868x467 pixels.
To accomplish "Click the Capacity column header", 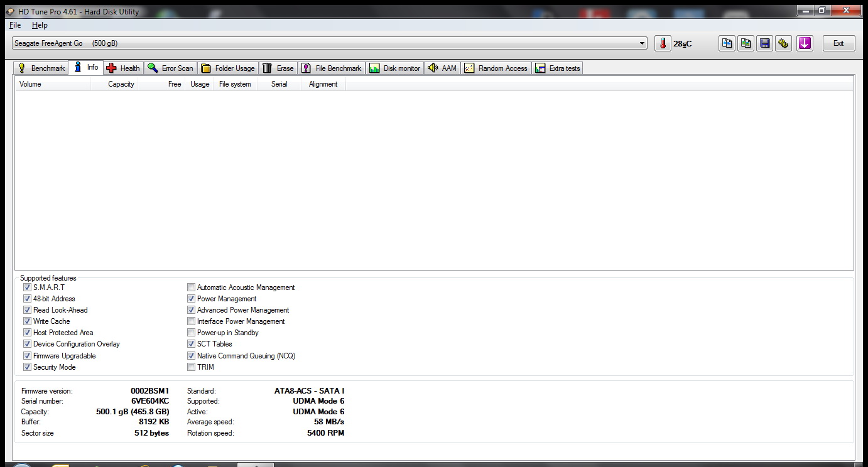I will (115, 84).
